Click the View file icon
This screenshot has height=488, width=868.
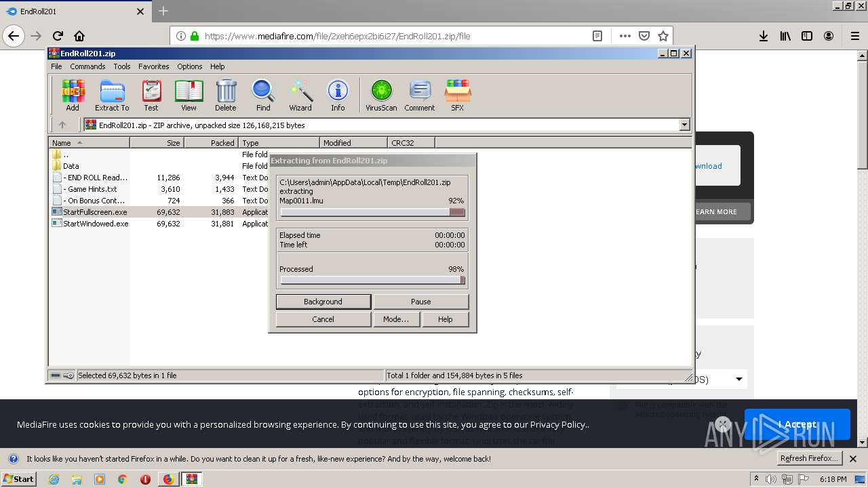pyautogui.click(x=189, y=95)
